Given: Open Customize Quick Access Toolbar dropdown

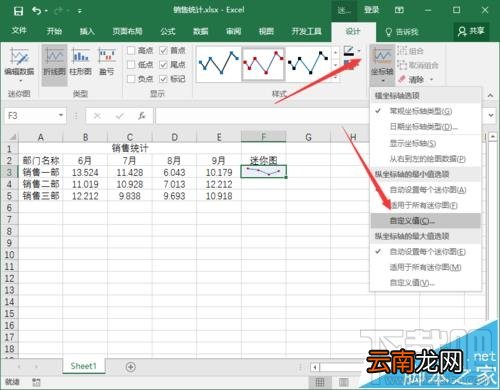Looking at the screenshot, I should tap(80, 11).
